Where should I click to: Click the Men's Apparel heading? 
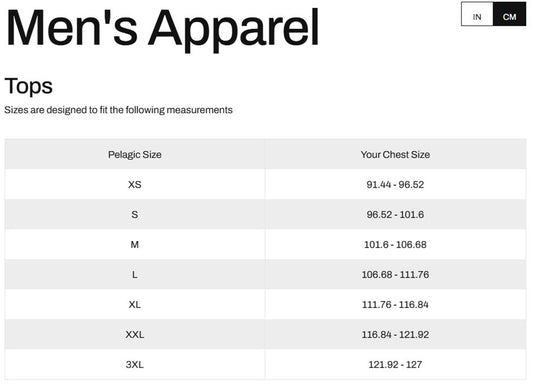point(162,29)
